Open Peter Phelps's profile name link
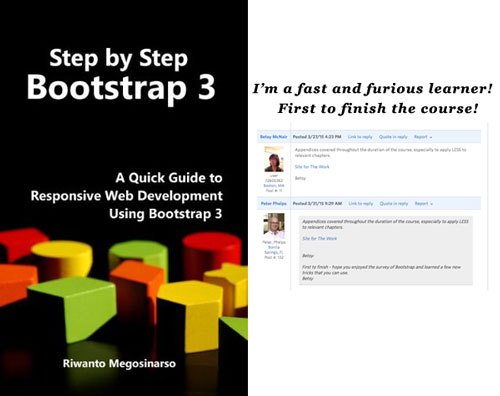Viewport: 500px width, 396px height. pos(273,204)
